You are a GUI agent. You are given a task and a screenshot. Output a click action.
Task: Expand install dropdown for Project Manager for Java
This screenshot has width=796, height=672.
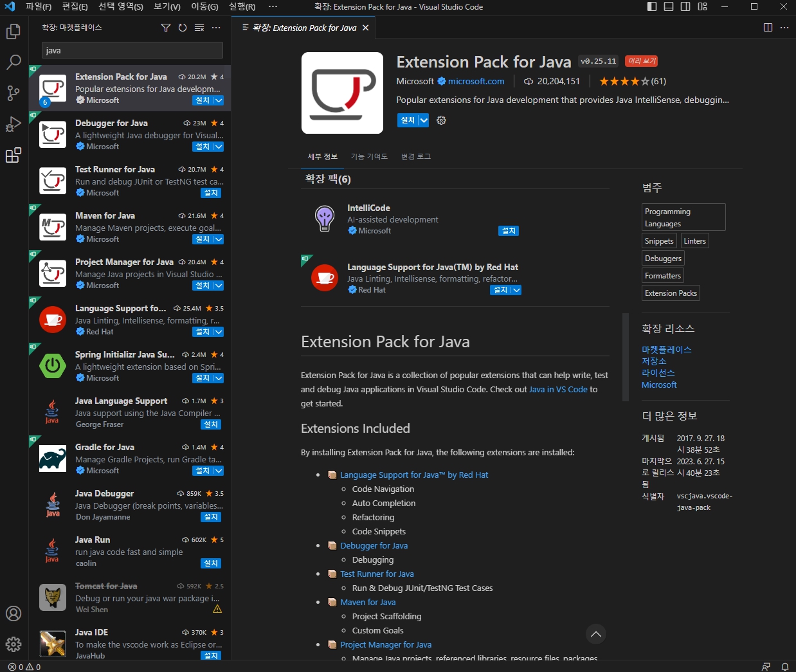[219, 286]
